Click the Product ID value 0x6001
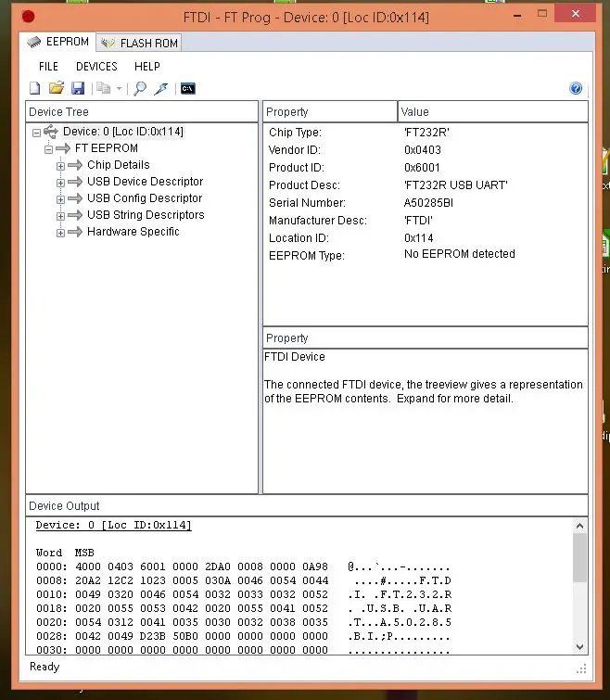610x700 pixels. click(x=422, y=168)
